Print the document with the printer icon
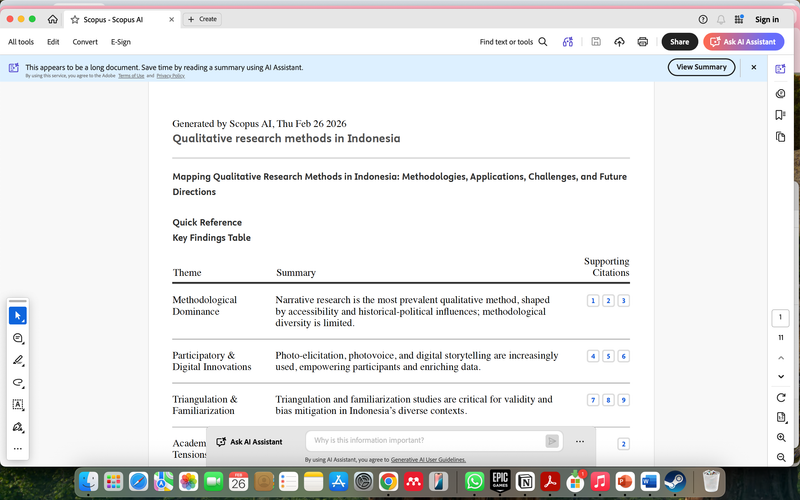Viewport: 800px width, 500px height. 643,42
